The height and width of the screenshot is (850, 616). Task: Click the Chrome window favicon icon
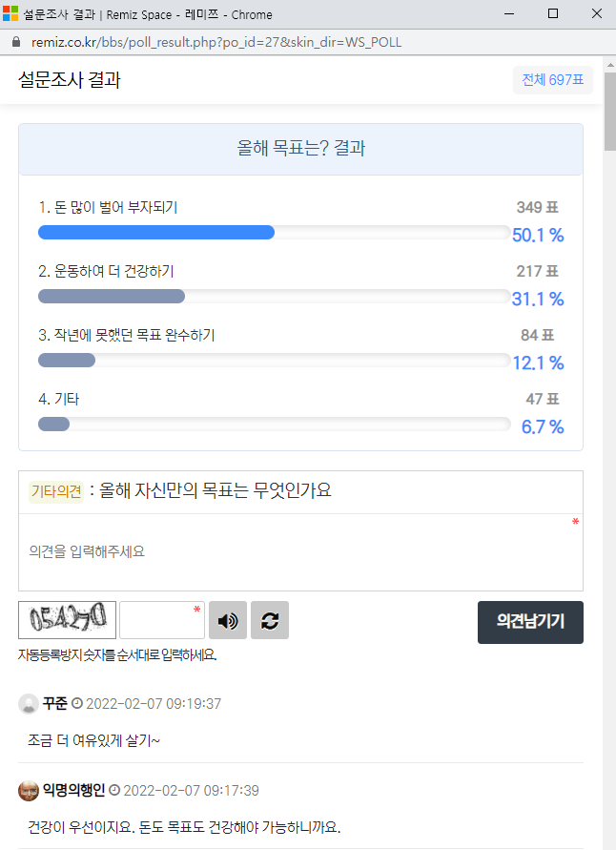coord(10,14)
